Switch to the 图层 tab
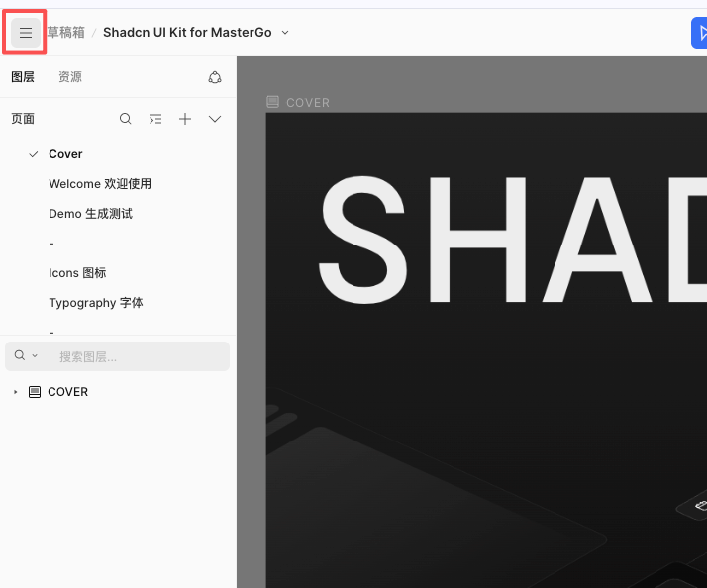The width and height of the screenshot is (707, 588). coord(23,77)
